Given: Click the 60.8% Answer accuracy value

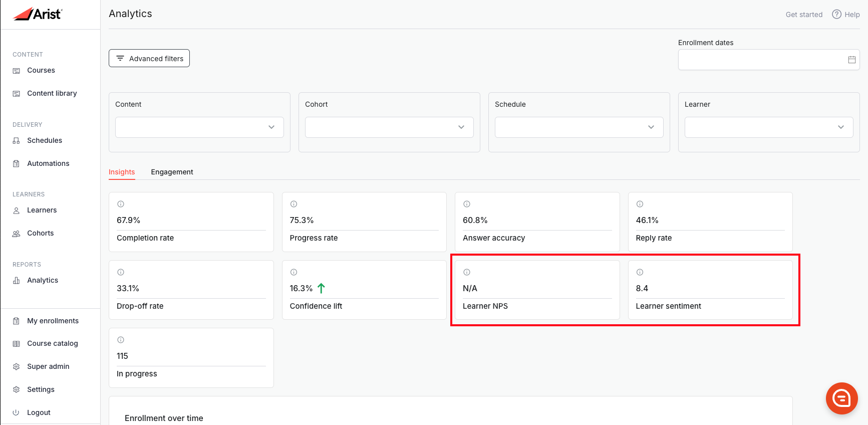Looking at the screenshot, I should (x=475, y=220).
